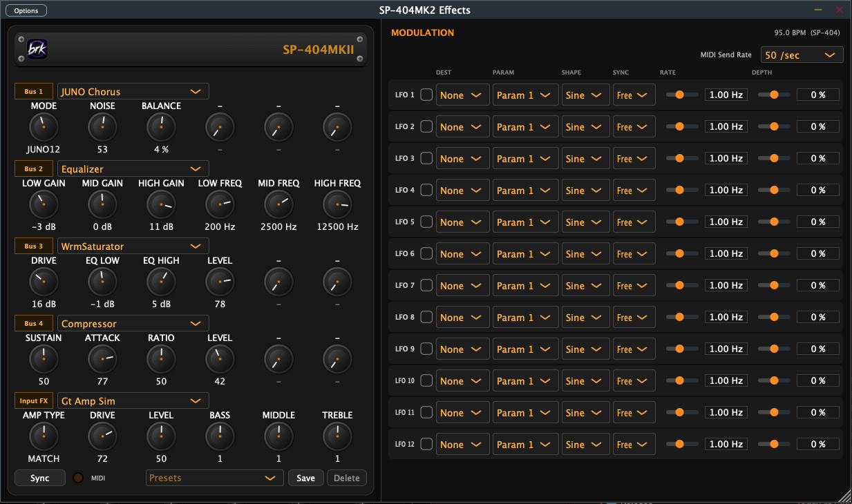Image resolution: width=852 pixels, height=504 pixels.
Task: Click the Gt Amp Sim MIDDLE knob
Action: click(278, 436)
